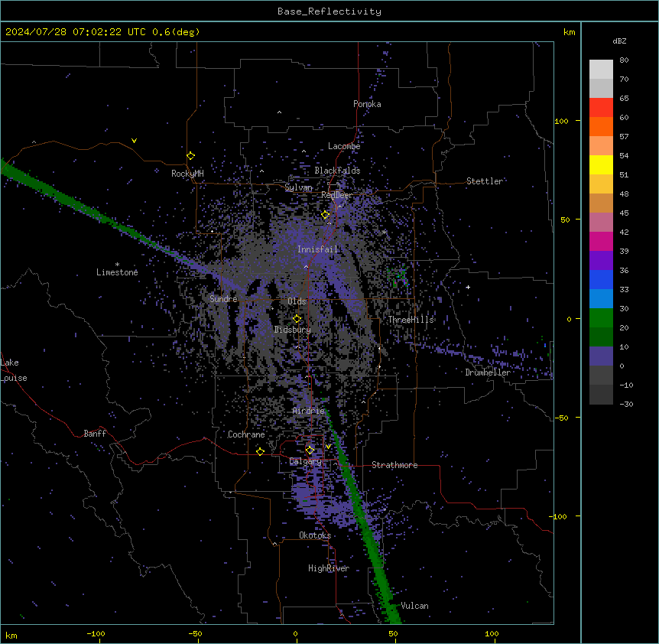659x644 pixels.
Task: Pick the purple swatch between 39 and 36
Action: [x=601, y=261]
